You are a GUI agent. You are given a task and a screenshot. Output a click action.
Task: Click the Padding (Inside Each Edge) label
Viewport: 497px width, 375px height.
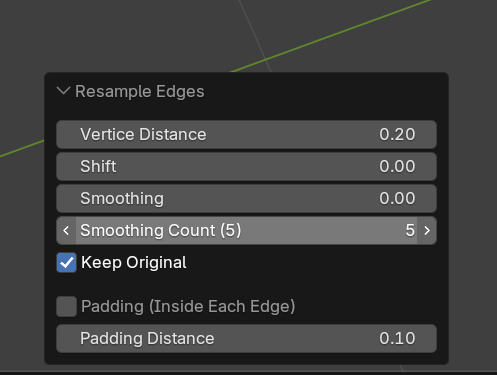pyautogui.click(x=188, y=306)
